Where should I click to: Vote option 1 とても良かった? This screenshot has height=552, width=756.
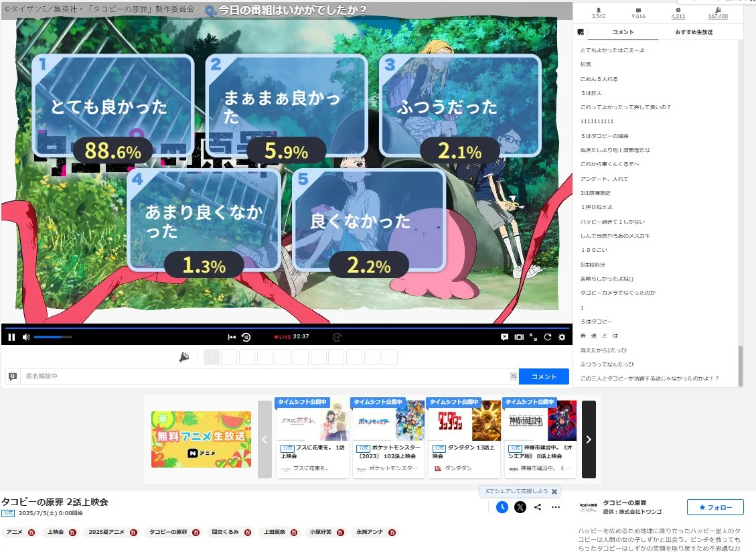112,105
